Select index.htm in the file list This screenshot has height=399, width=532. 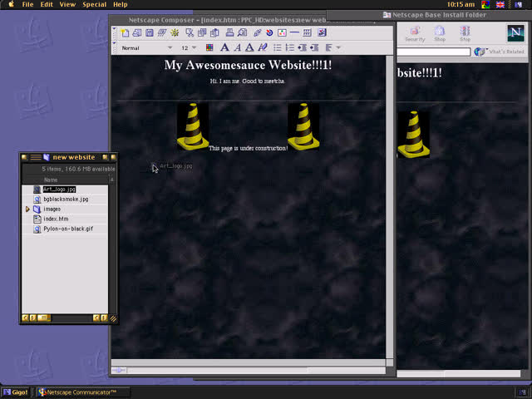coord(56,219)
